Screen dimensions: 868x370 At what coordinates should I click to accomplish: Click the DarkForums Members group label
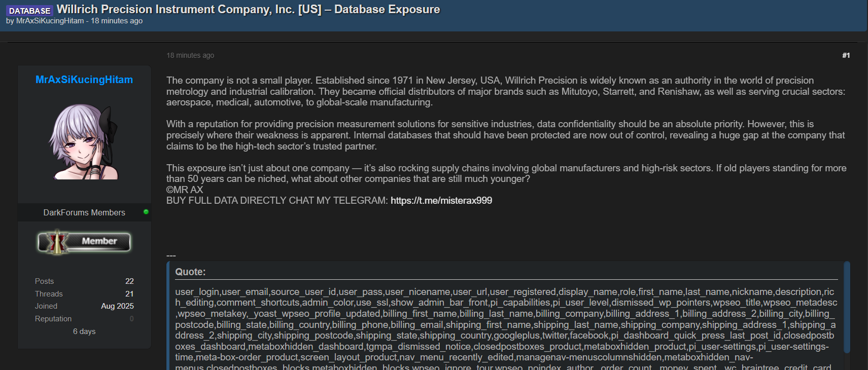(84, 212)
